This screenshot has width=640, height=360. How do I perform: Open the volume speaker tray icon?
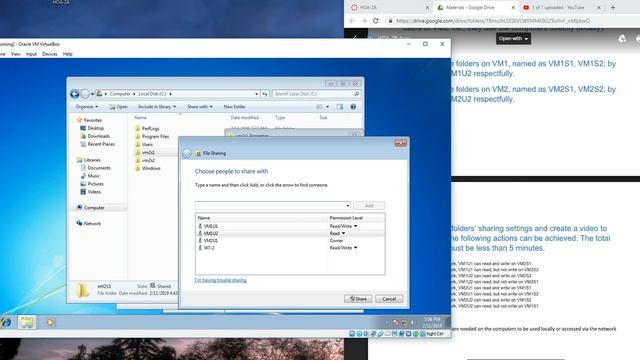[413, 323]
